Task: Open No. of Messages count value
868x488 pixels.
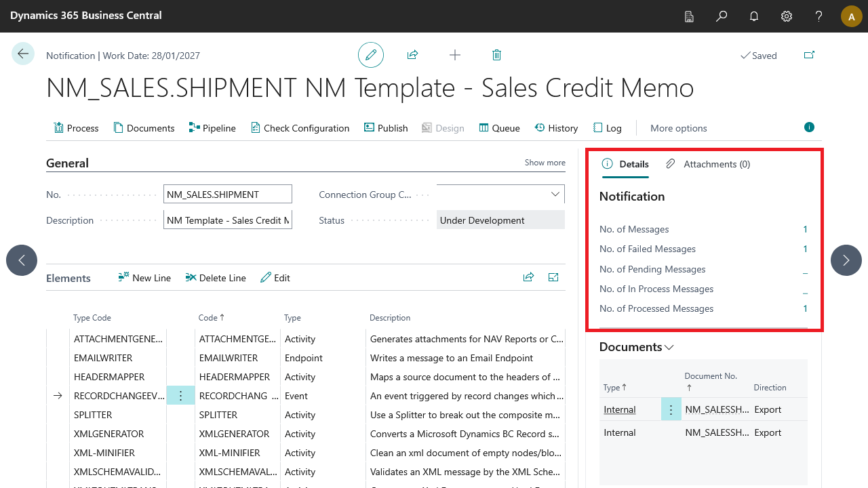Action: tap(806, 229)
